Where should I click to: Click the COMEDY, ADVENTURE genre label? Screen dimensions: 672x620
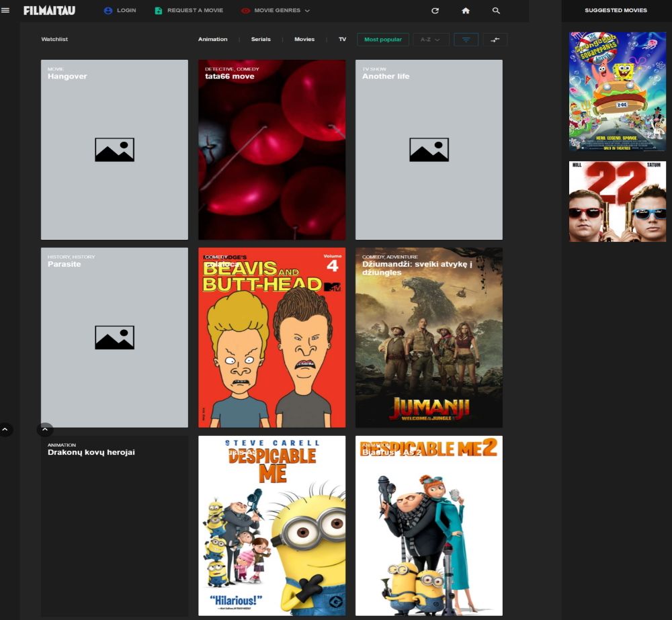pos(390,257)
